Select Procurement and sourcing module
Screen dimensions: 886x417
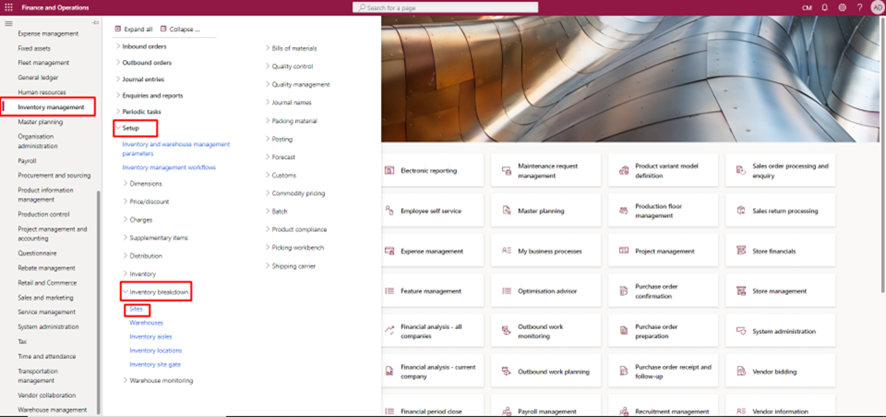click(54, 175)
